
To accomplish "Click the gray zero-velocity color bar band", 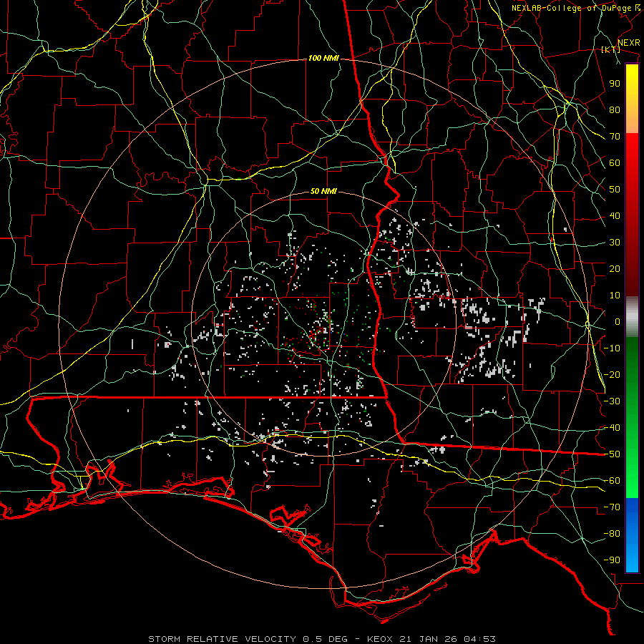I will 632,317.
